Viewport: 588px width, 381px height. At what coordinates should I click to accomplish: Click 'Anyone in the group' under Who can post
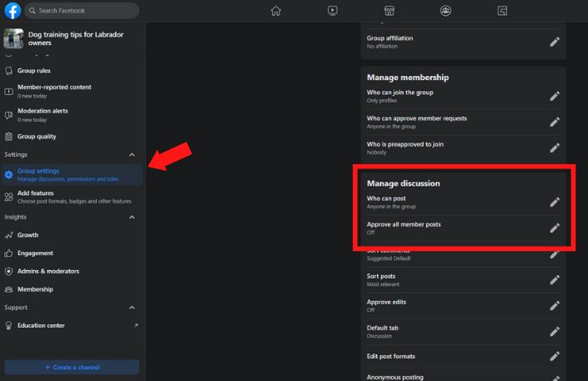coord(391,207)
